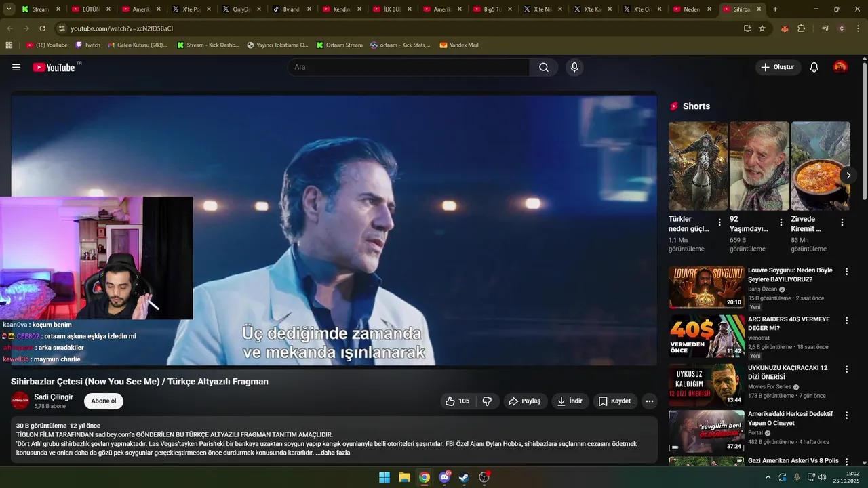Screen dimensions: 868x488
Task: Switch to the Kendin browser tab
Action: point(342,9)
